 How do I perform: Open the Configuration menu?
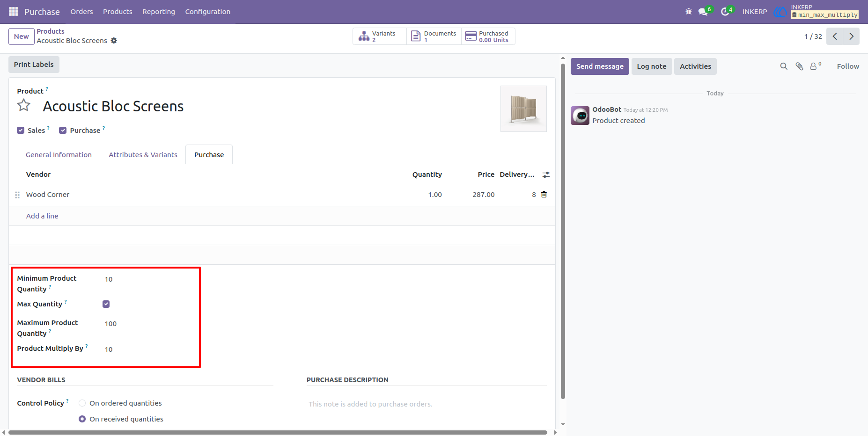click(x=208, y=12)
